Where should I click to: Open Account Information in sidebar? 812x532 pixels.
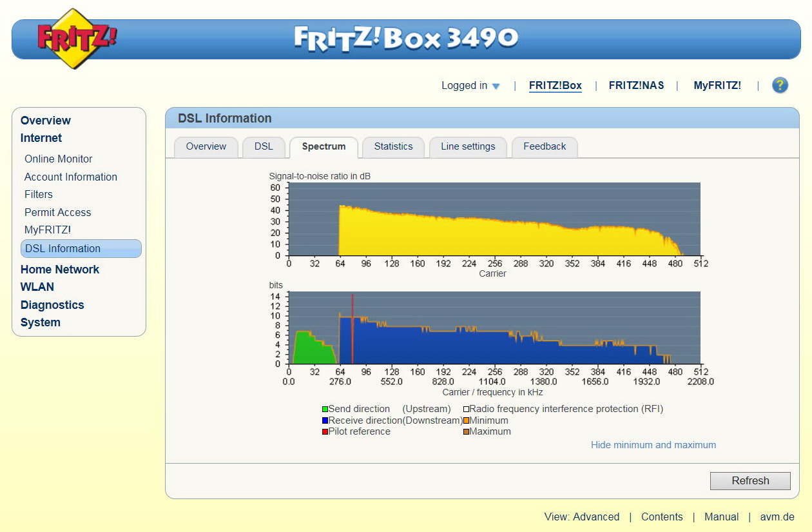71,177
